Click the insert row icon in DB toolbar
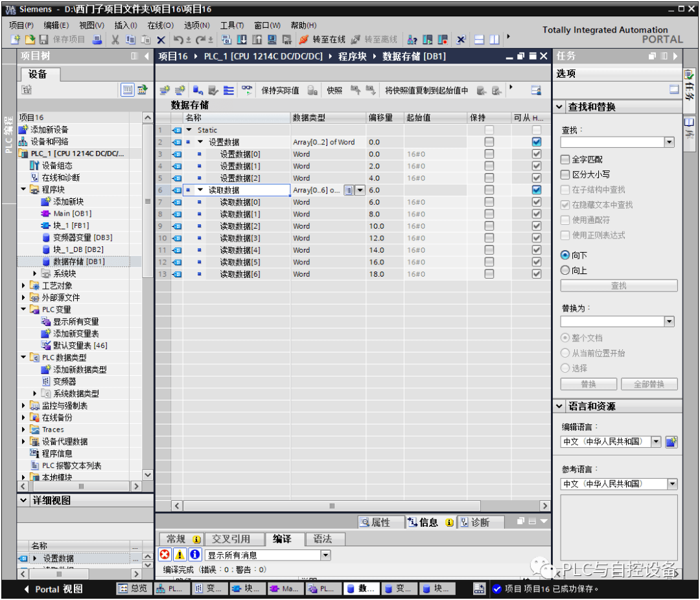The height and width of the screenshot is (600, 700). (165, 91)
